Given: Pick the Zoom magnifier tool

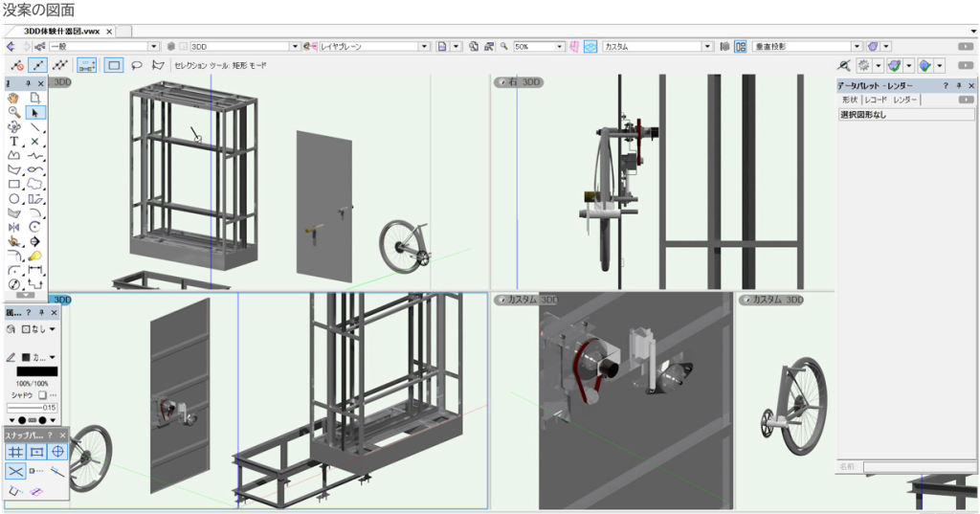Looking at the screenshot, I should [13, 112].
